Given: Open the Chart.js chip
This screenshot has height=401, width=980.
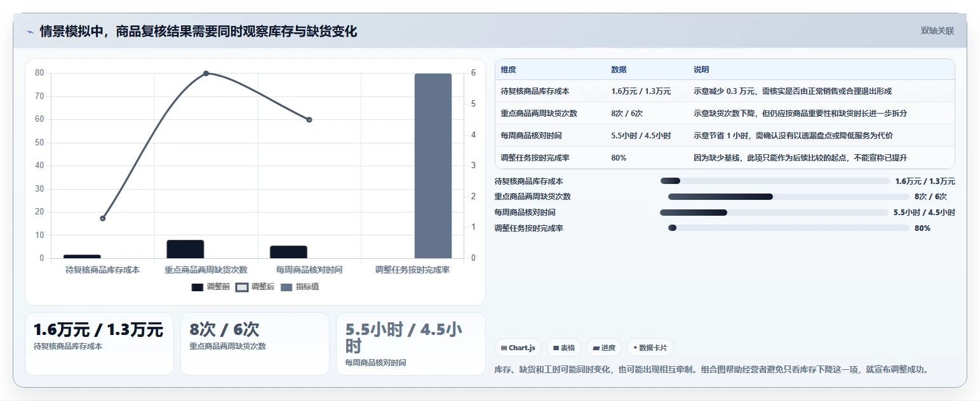Looking at the screenshot, I should (518, 348).
